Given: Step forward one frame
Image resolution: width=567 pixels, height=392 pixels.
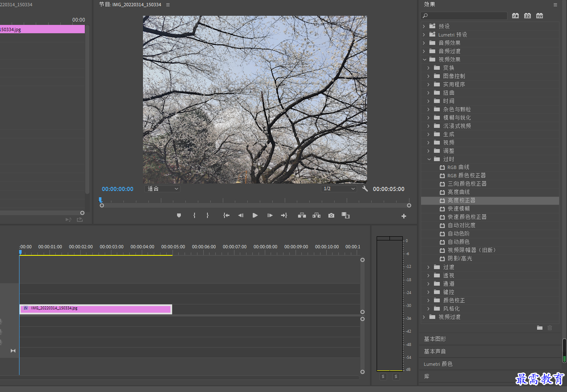Looking at the screenshot, I should click(x=270, y=216).
